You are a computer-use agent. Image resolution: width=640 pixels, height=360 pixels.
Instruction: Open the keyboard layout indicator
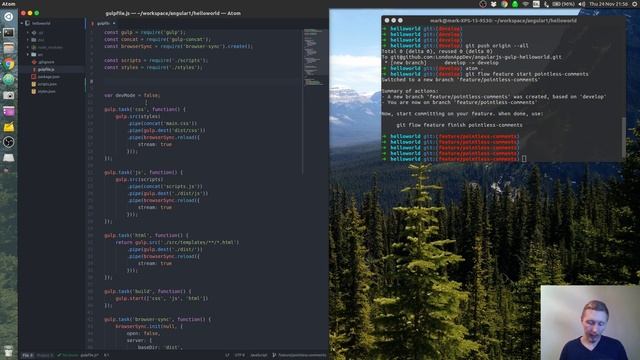point(536,4)
